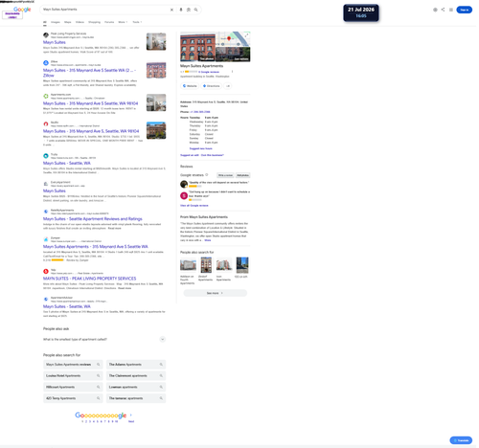Click the Zumper favicon in results
The image size is (479, 448).
[46, 239]
